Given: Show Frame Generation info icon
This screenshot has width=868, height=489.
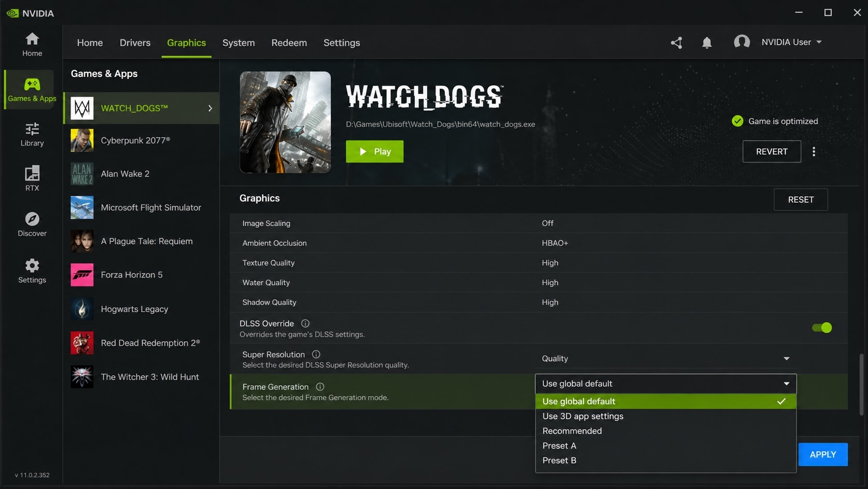Looking at the screenshot, I should tap(320, 387).
